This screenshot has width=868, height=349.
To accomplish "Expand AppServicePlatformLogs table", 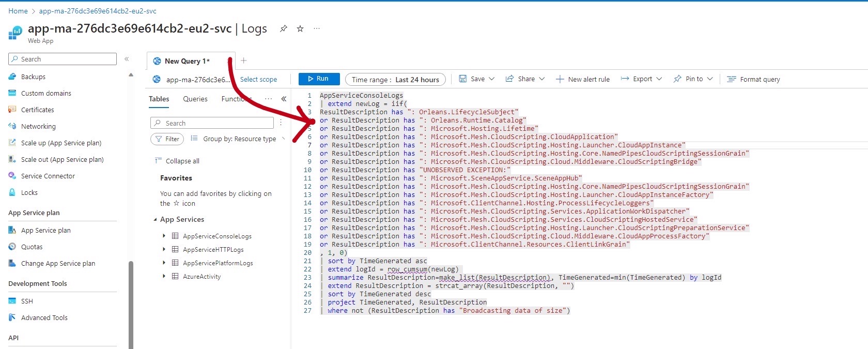I will click(164, 263).
